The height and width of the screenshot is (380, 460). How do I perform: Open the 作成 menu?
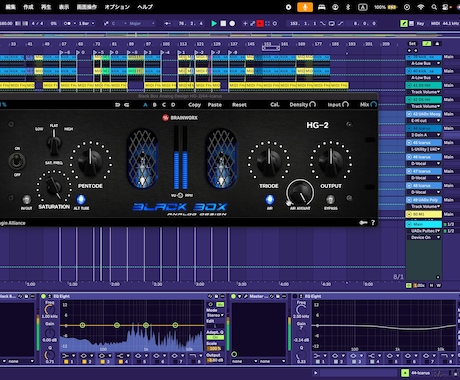pyautogui.click(x=28, y=7)
